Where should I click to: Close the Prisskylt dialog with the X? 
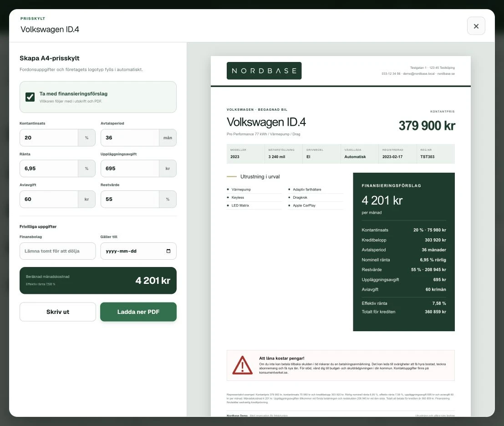pyautogui.click(x=476, y=26)
